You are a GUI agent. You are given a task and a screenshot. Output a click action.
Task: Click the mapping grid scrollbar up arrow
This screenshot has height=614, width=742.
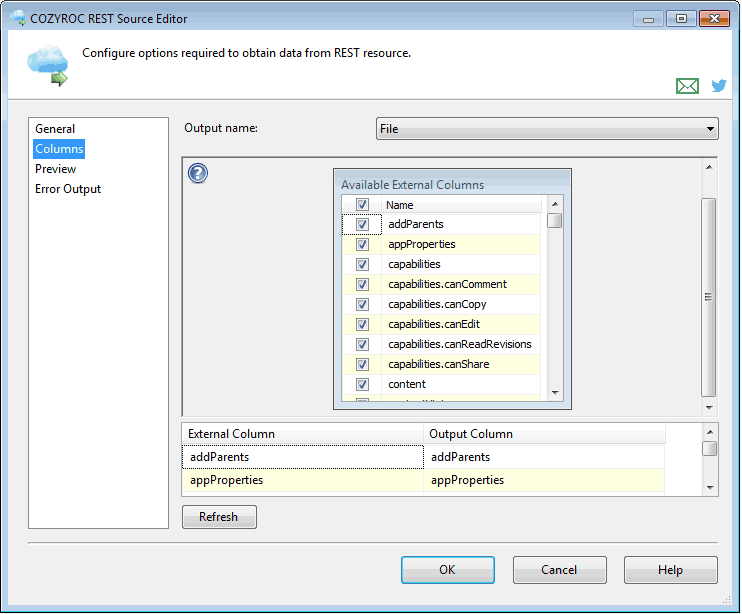pyautogui.click(x=710, y=432)
